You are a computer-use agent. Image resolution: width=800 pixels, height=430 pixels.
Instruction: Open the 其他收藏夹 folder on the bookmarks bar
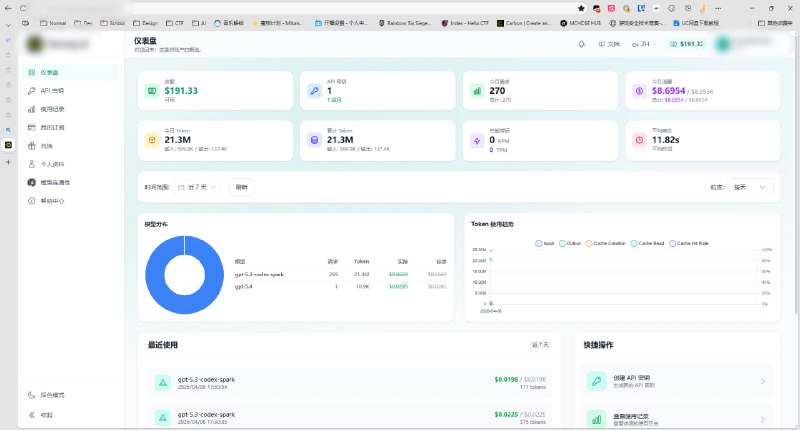point(776,23)
